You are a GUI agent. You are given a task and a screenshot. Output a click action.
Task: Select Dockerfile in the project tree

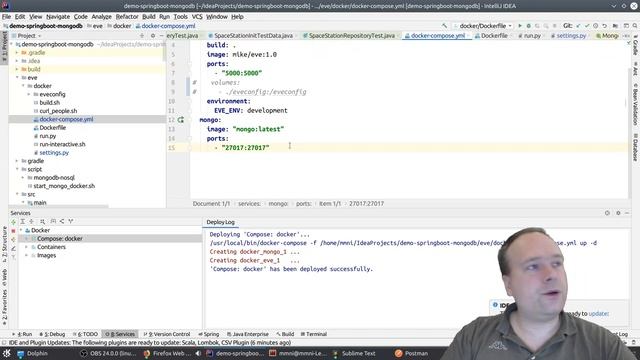(53, 128)
